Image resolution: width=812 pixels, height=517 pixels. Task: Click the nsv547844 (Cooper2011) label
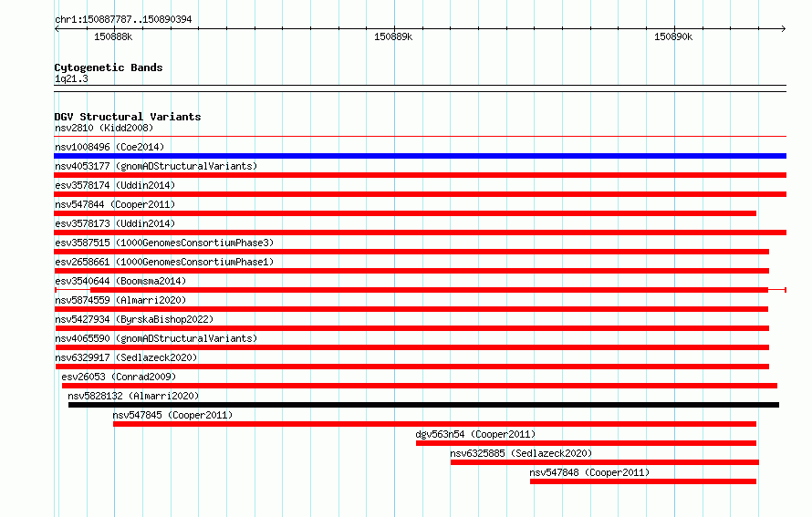pyautogui.click(x=115, y=204)
